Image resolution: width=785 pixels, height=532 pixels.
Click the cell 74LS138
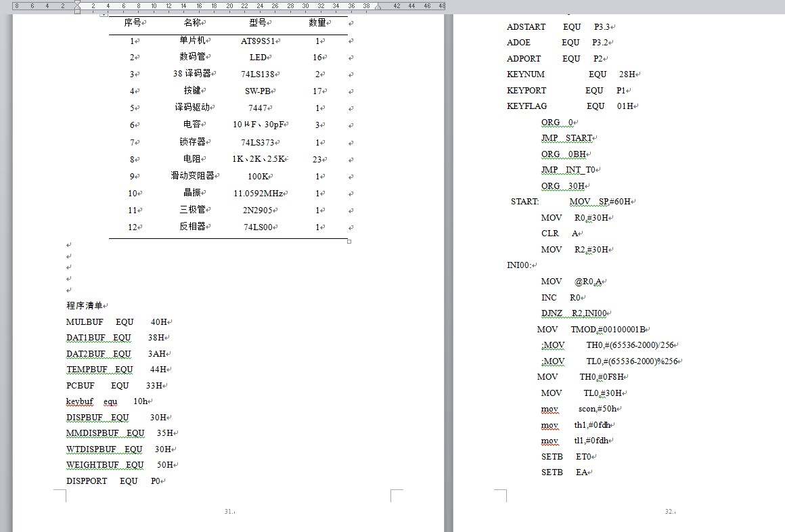[259, 74]
